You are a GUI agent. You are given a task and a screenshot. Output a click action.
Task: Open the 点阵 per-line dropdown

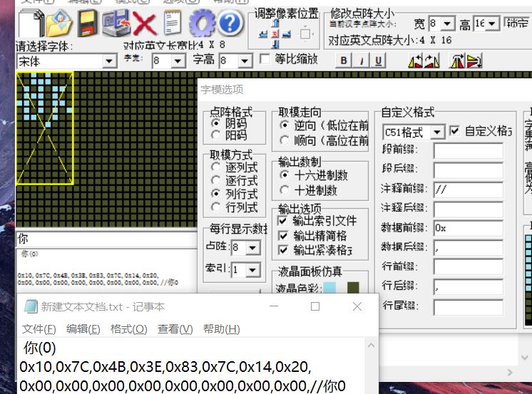pyautogui.click(x=252, y=248)
